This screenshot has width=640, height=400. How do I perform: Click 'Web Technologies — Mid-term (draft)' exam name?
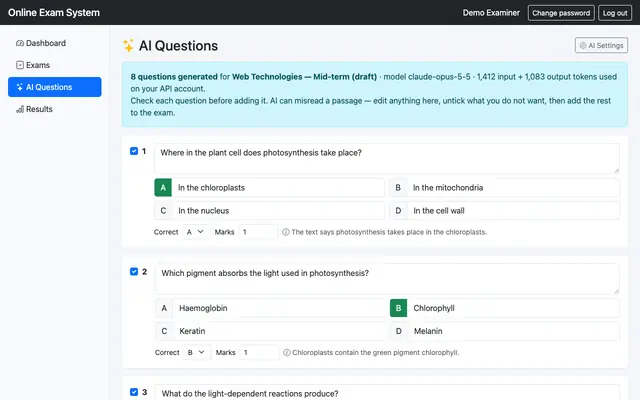pos(304,77)
